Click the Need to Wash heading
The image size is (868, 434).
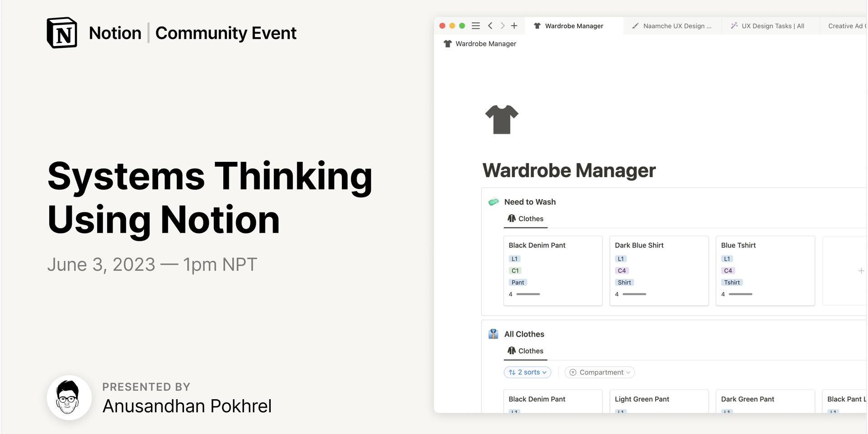[x=530, y=202]
